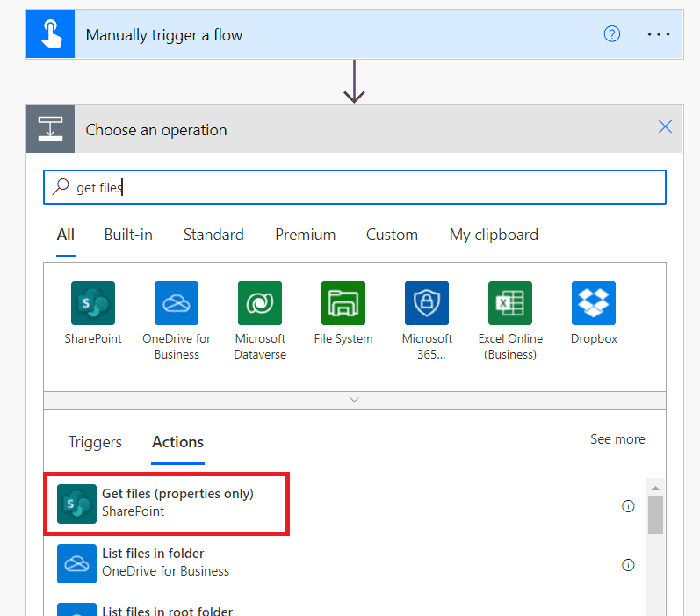Click the See more link
700x616 pixels.
point(617,439)
